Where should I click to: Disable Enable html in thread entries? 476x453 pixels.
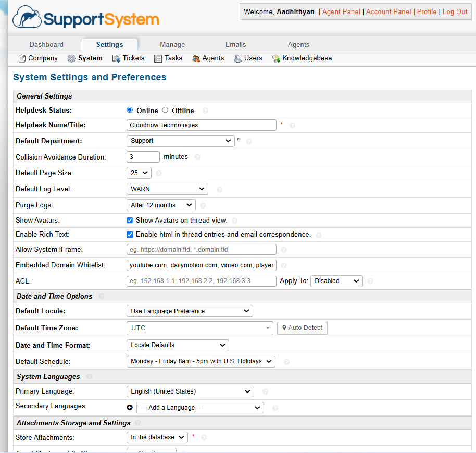pos(129,235)
